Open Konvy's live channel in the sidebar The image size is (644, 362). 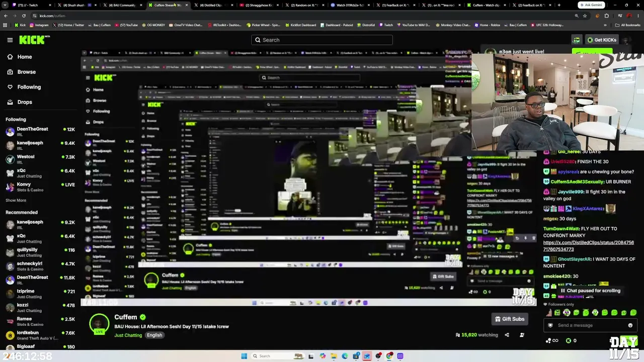point(40,187)
